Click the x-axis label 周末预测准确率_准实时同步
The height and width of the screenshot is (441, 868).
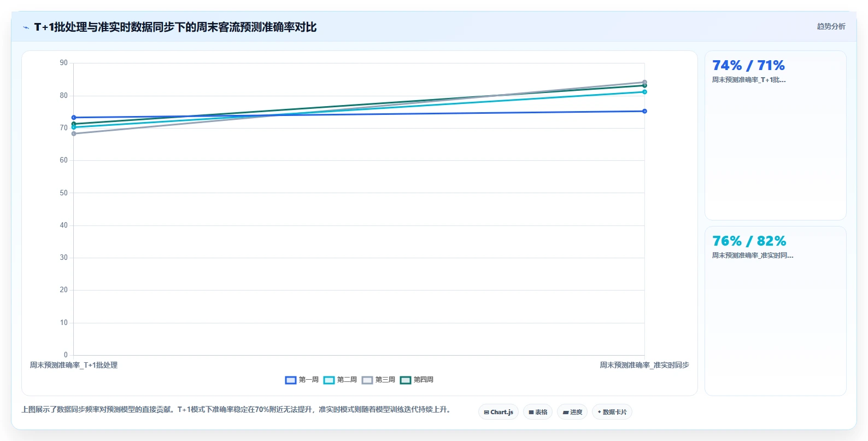coord(644,365)
